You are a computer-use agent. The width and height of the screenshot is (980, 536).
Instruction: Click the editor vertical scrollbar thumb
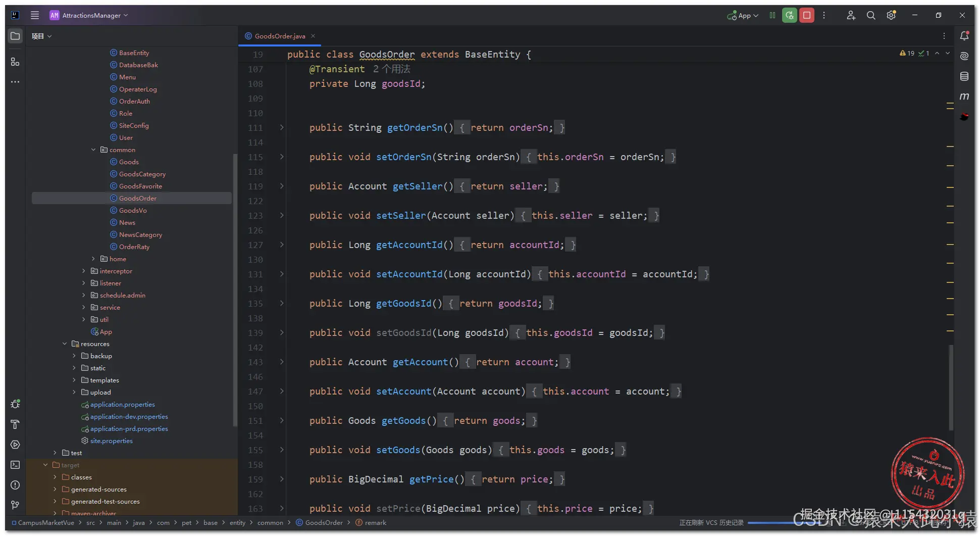coord(951,387)
